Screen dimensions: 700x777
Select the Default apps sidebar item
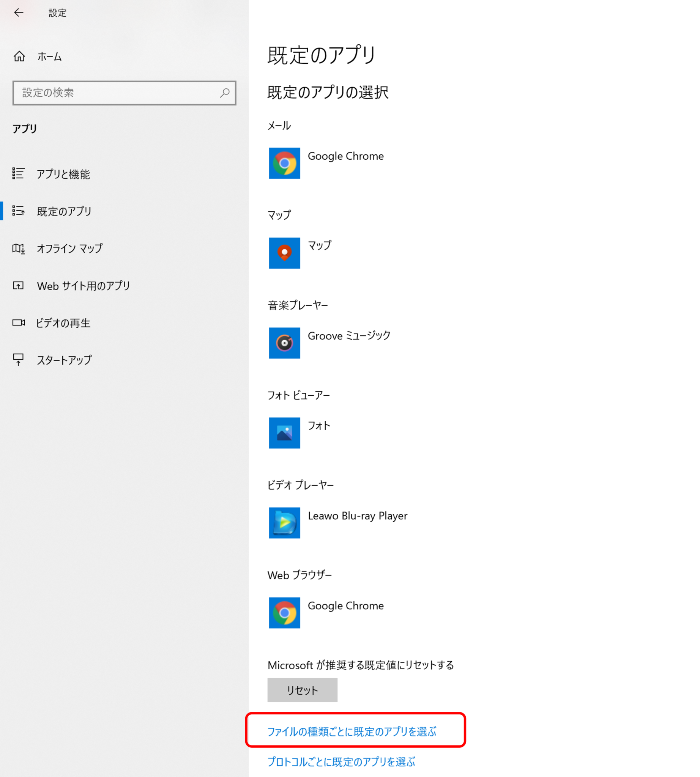pyautogui.click(x=64, y=211)
